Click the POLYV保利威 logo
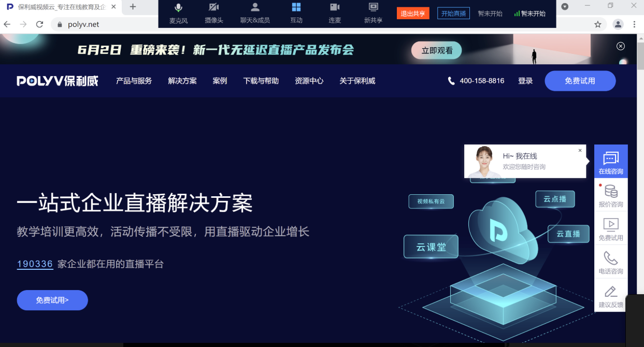This screenshot has height=347, width=644. [57, 81]
